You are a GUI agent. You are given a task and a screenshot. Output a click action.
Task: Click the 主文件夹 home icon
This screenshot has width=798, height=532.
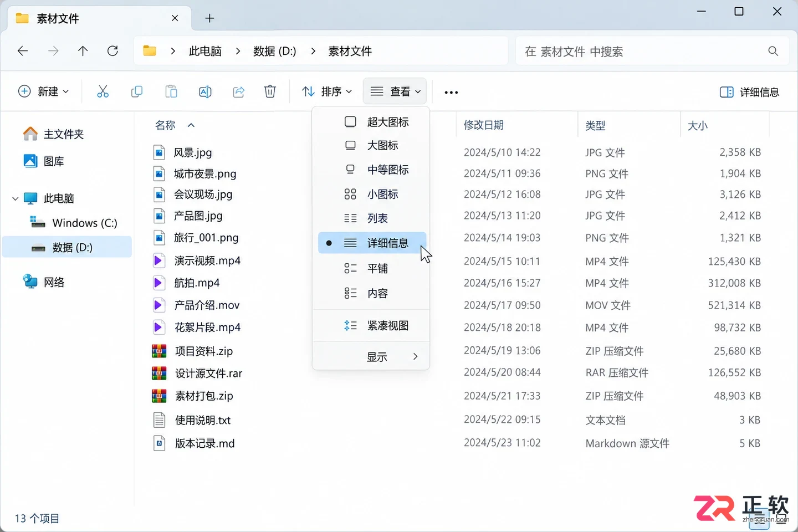[x=30, y=134]
